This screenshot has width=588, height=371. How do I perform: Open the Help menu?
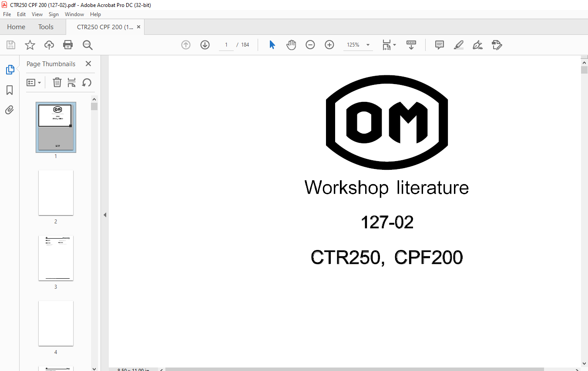[x=95, y=14]
